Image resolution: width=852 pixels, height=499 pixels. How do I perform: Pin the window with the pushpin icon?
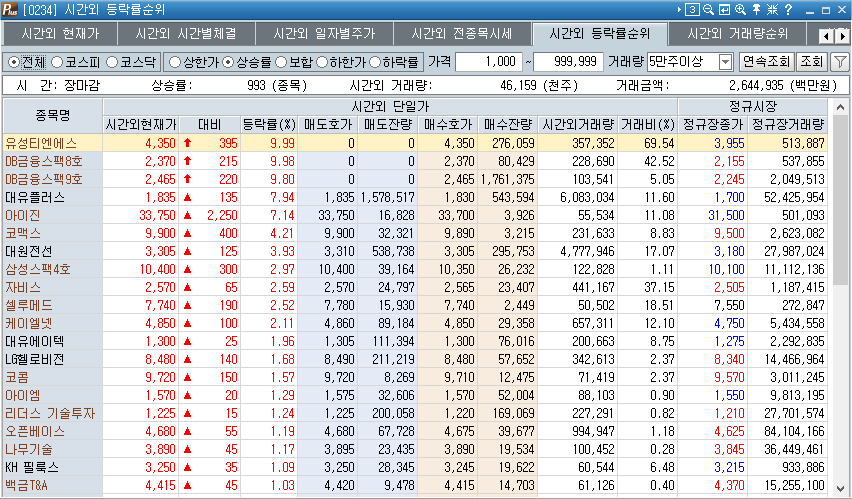[x=756, y=9]
